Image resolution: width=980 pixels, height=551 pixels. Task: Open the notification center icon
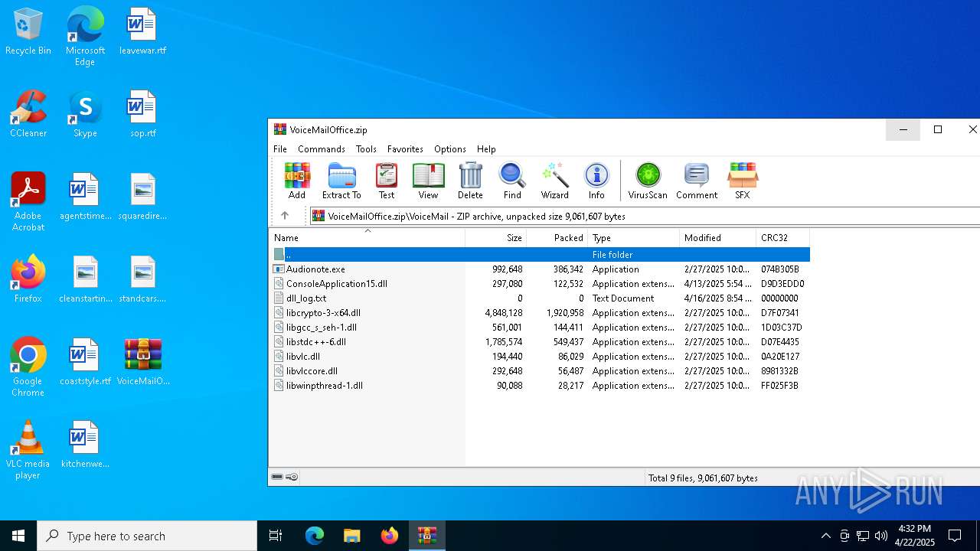click(955, 536)
